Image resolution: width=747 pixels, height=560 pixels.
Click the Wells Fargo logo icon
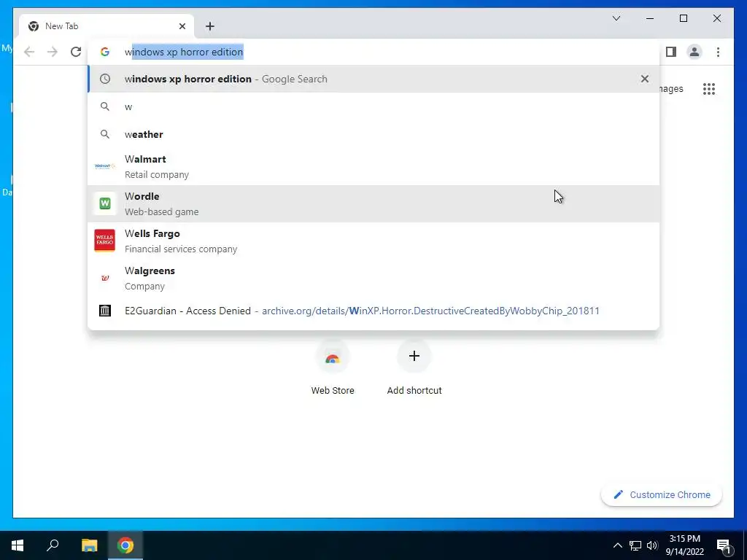[x=105, y=241]
